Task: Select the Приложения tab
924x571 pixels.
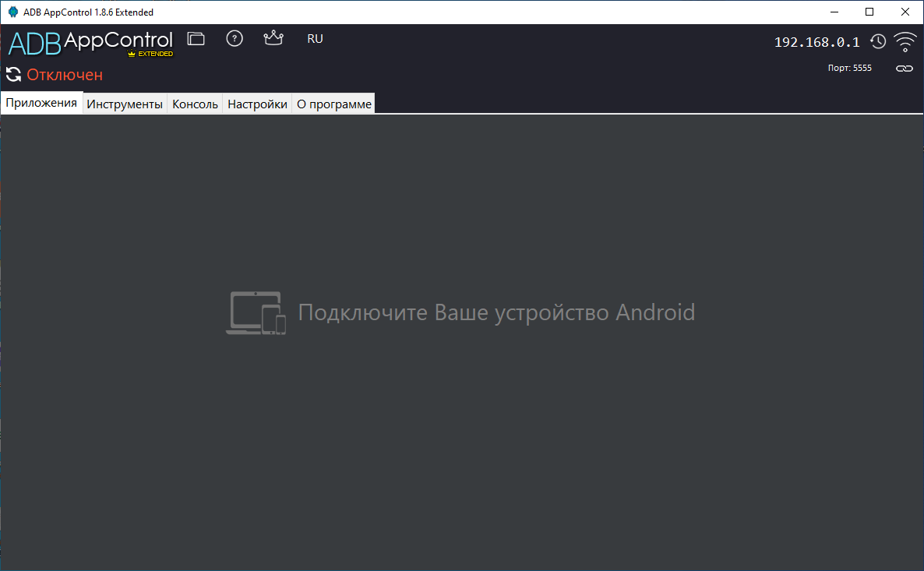Action: coord(41,104)
